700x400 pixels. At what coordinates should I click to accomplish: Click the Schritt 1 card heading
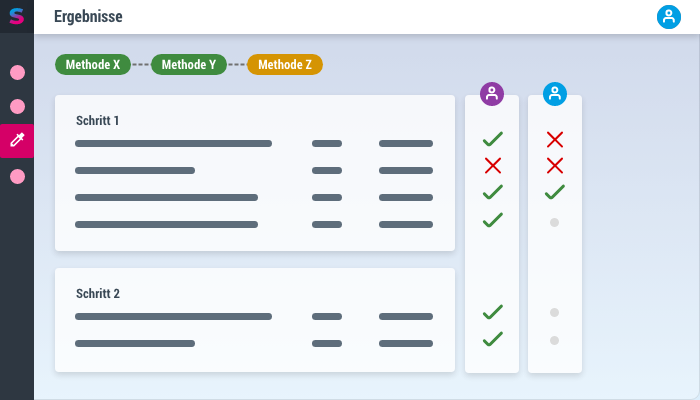[97, 121]
